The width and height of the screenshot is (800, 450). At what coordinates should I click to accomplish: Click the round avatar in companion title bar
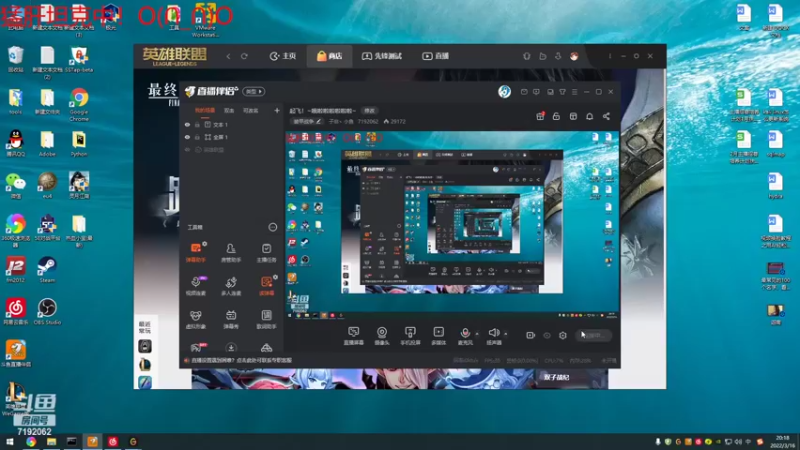click(x=505, y=91)
